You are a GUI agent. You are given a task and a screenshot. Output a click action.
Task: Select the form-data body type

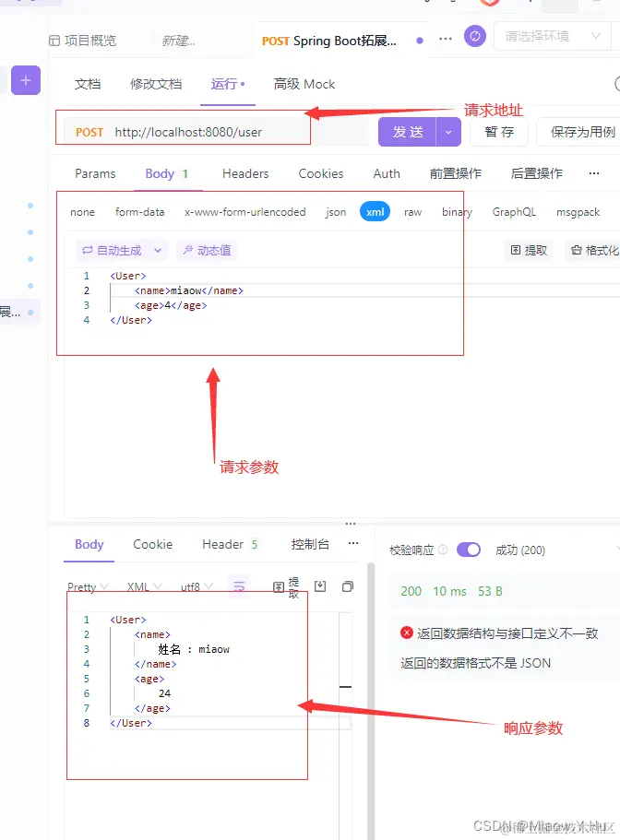coord(140,212)
